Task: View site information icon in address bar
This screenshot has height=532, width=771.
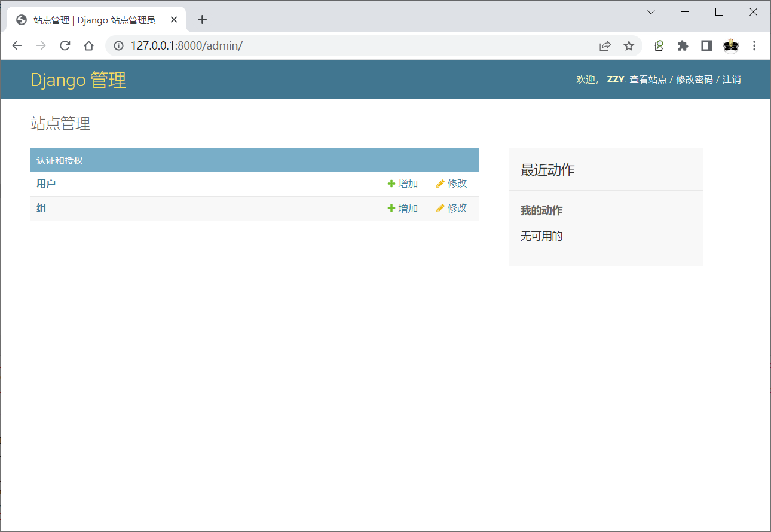Action: click(119, 46)
